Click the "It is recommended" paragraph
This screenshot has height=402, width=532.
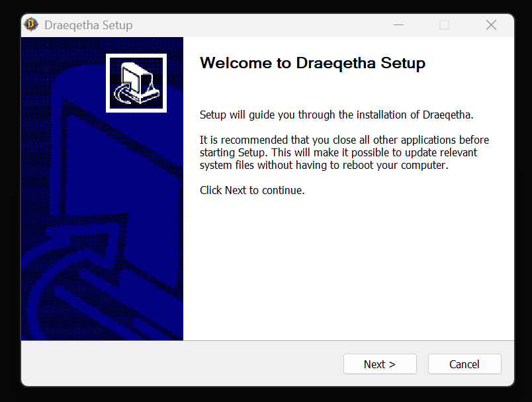pyautogui.click(x=344, y=152)
